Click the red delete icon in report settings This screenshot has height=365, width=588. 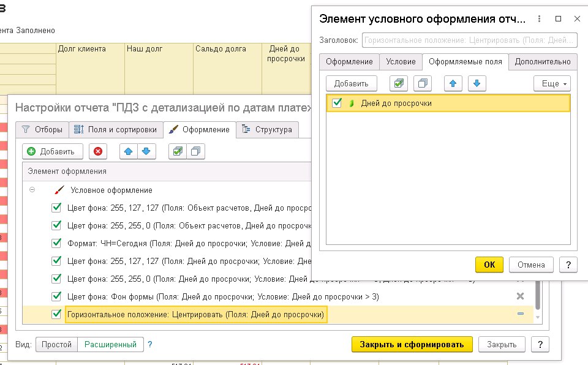tap(98, 151)
